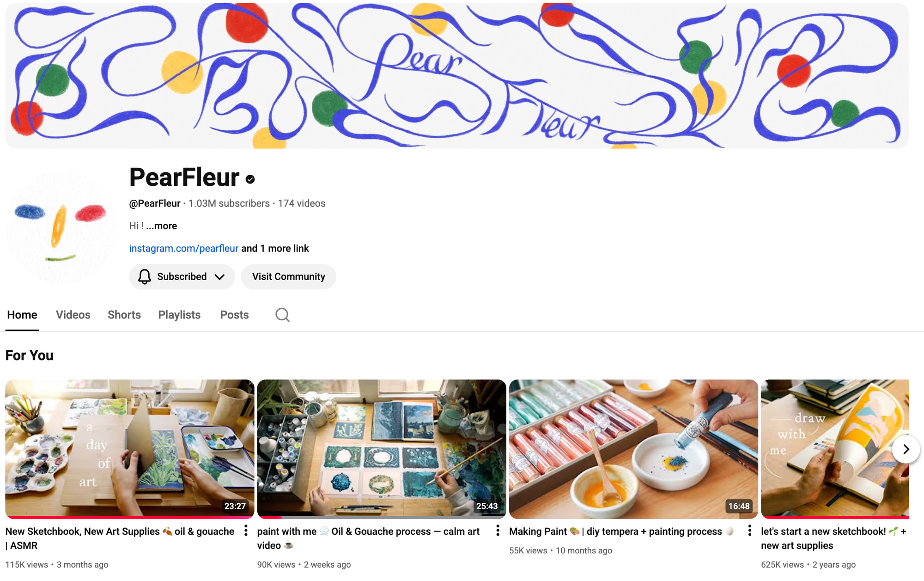The height and width of the screenshot is (581, 924).
Task: Click the PearFleur channel avatar
Action: pos(61,227)
